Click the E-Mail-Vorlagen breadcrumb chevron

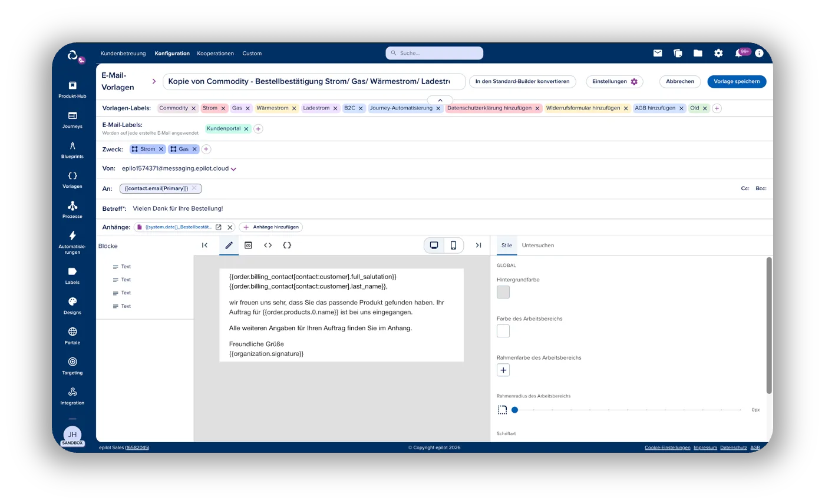pyautogui.click(x=154, y=81)
